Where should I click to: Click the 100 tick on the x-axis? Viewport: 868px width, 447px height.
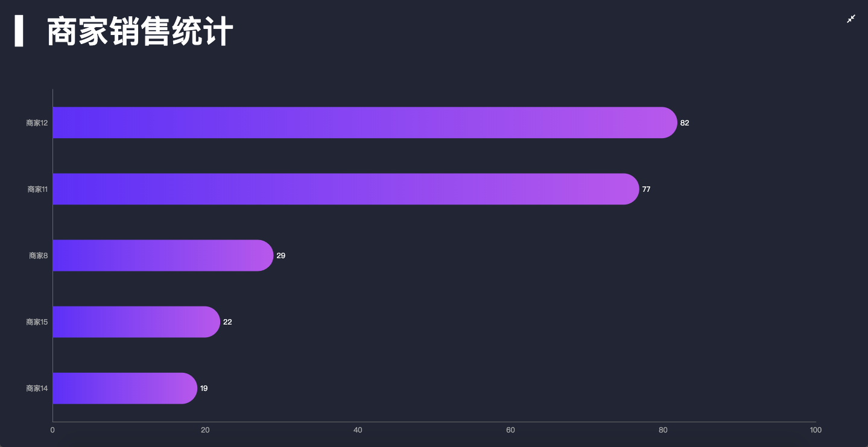[816, 430]
